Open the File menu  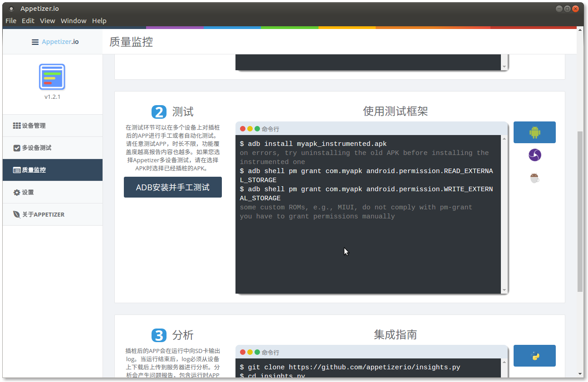pyautogui.click(x=11, y=21)
